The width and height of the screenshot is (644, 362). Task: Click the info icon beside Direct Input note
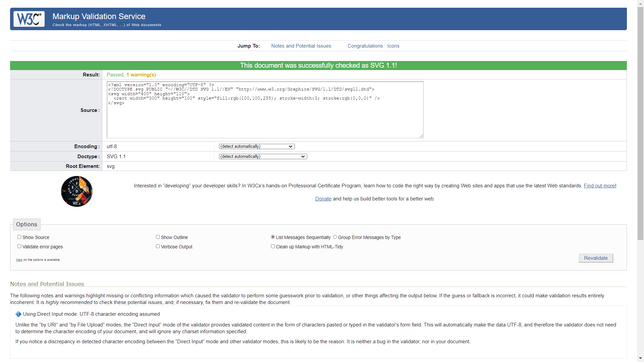click(18, 314)
